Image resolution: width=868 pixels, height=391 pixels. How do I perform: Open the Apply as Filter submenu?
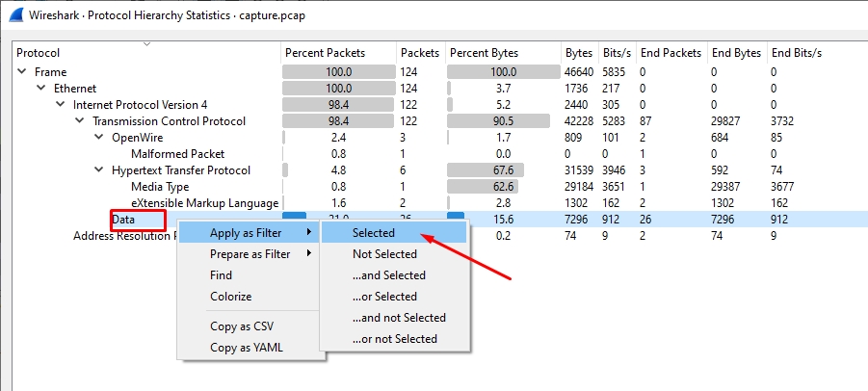tap(250, 233)
